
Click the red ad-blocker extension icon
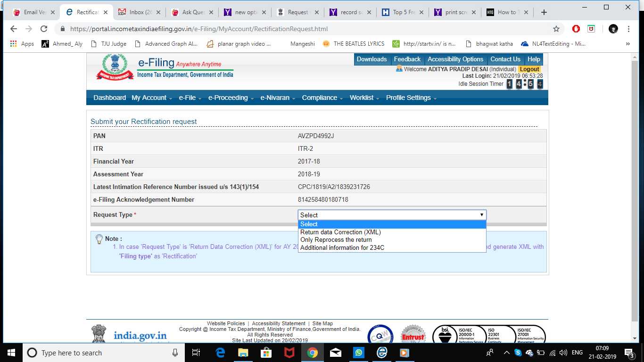(576, 28)
